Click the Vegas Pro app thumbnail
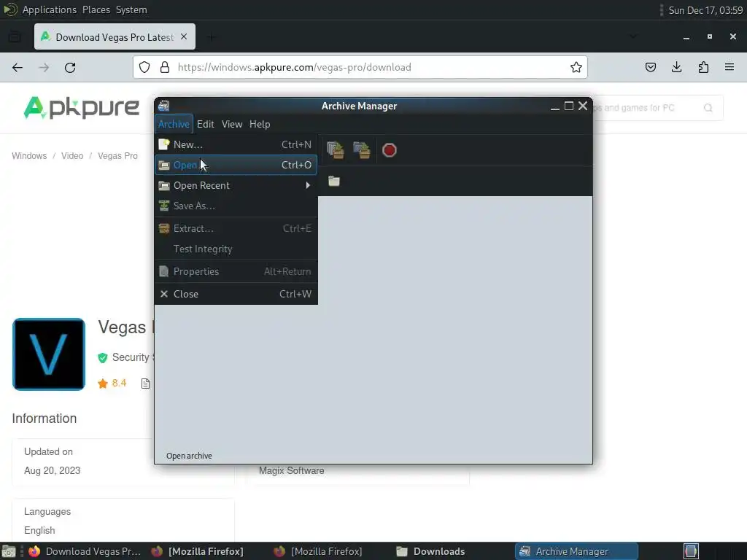This screenshot has height=560, width=747. click(49, 354)
